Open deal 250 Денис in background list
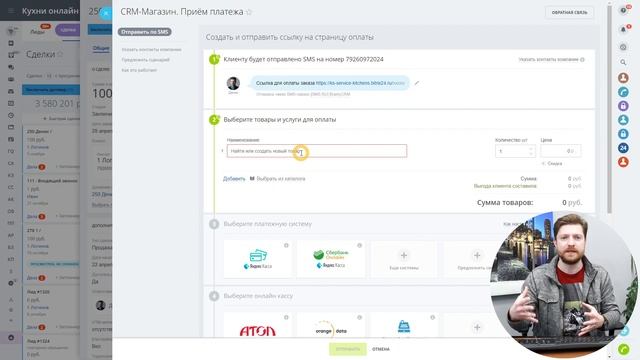640x360 pixels. [x=40, y=131]
